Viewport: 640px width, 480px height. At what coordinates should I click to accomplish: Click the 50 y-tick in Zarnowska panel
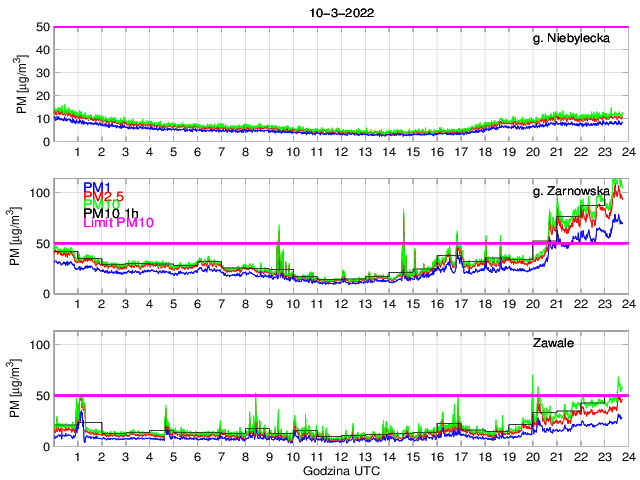(x=43, y=244)
